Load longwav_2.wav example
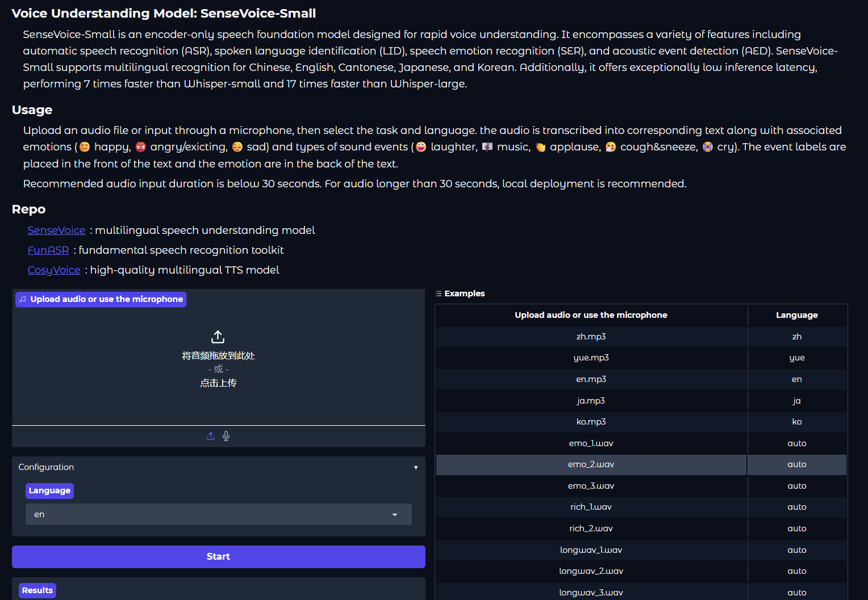This screenshot has height=600, width=868. pos(591,571)
